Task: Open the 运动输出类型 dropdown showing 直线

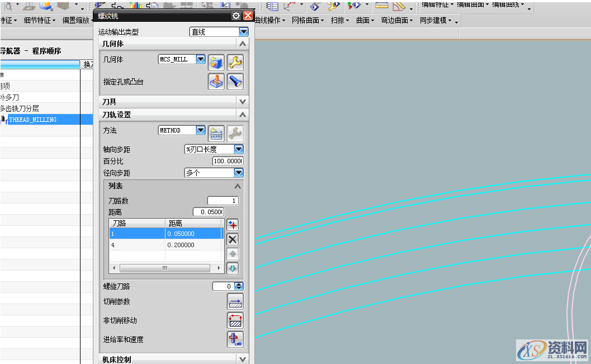Action: pyautogui.click(x=243, y=31)
